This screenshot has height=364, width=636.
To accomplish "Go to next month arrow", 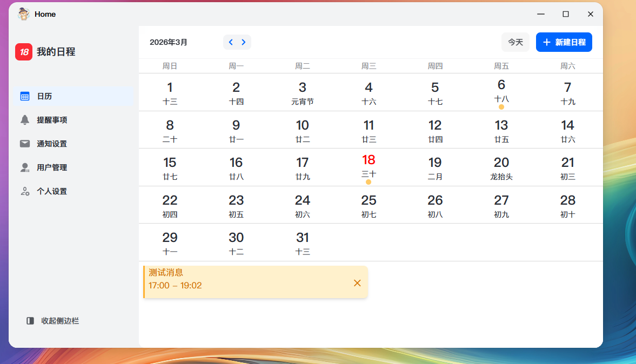I will (244, 42).
